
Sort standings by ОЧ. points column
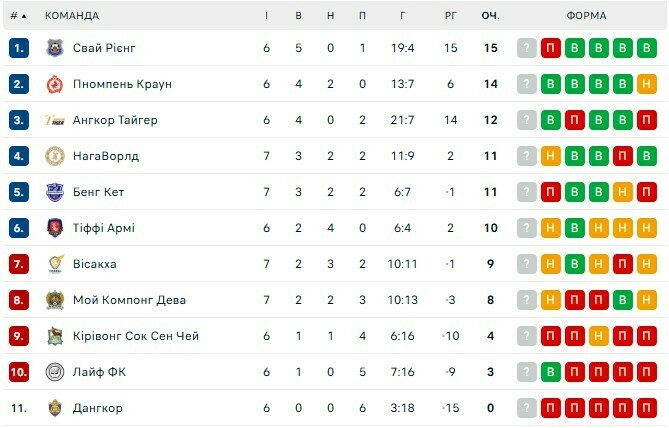click(x=490, y=15)
